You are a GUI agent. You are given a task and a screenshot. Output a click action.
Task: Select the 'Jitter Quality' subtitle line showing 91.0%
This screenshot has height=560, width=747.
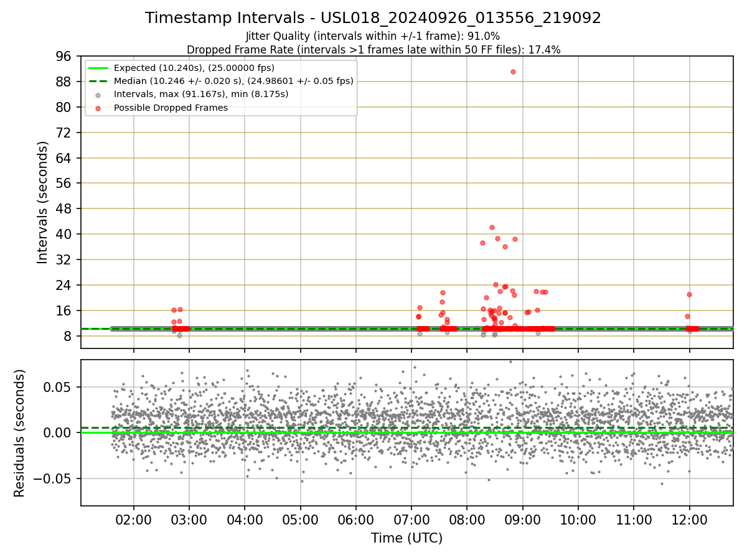click(373, 36)
